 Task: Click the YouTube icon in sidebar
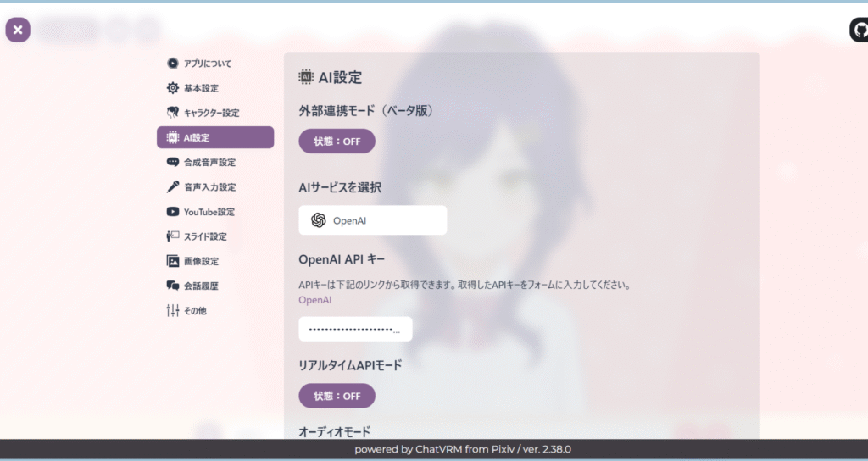tap(173, 212)
